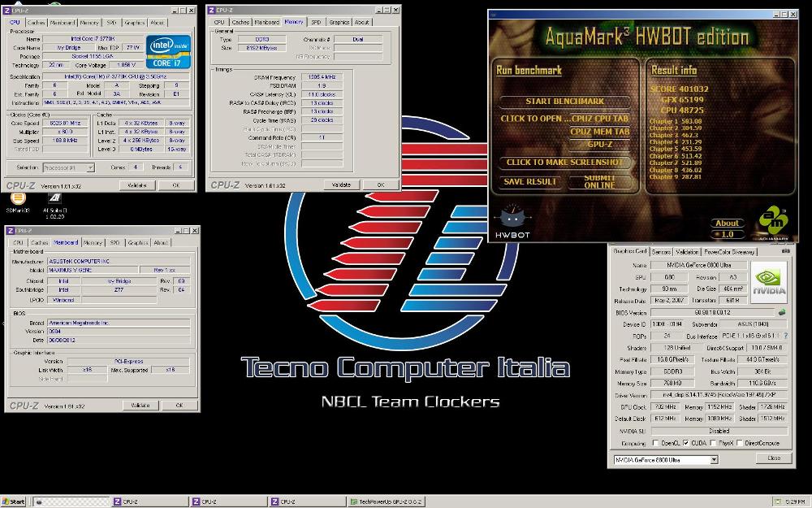Viewport: 812px width, 508px height.
Task: Enable the OpenCL checkbox in GPU-Z
Action: pyautogui.click(x=655, y=443)
